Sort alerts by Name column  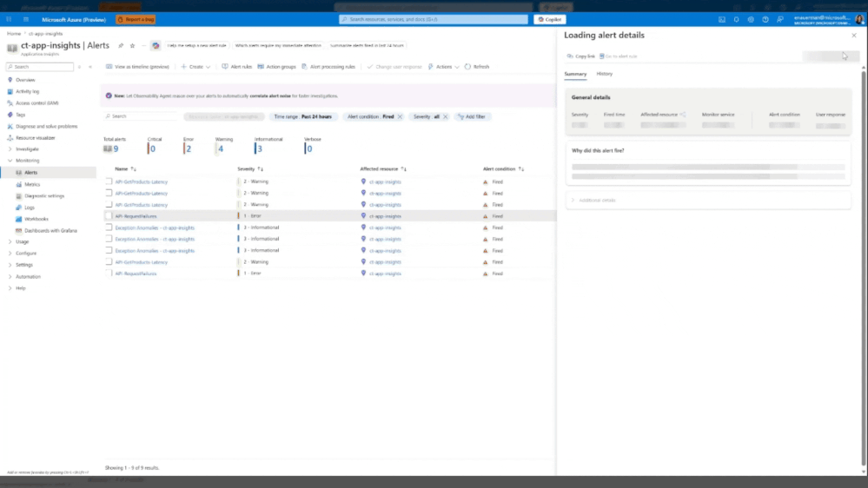pyautogui.click(x=126, y=168)
